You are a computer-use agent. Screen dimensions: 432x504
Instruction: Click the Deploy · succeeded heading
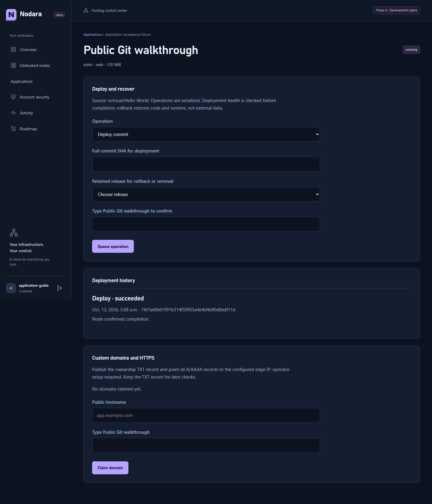(118, 298)
